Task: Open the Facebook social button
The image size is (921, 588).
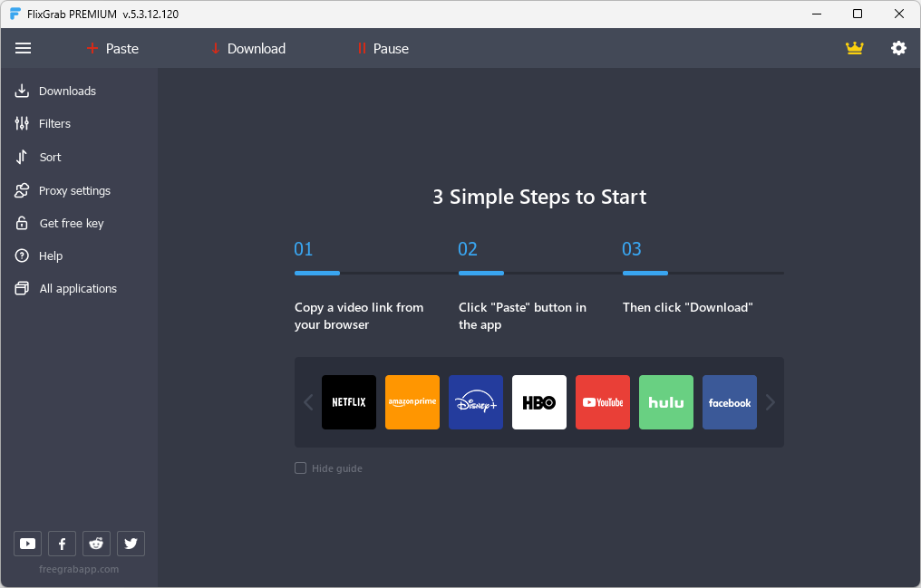Action: pos(62,544)
